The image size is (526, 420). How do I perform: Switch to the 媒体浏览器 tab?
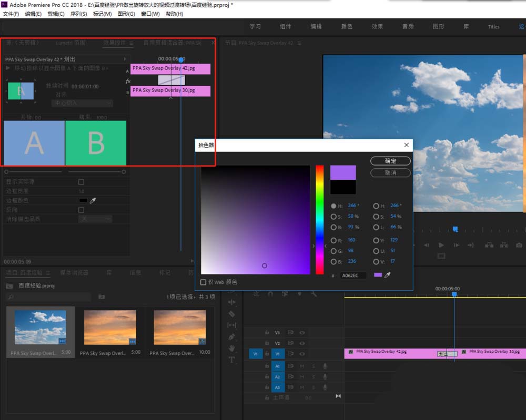(x=73, y=273)
